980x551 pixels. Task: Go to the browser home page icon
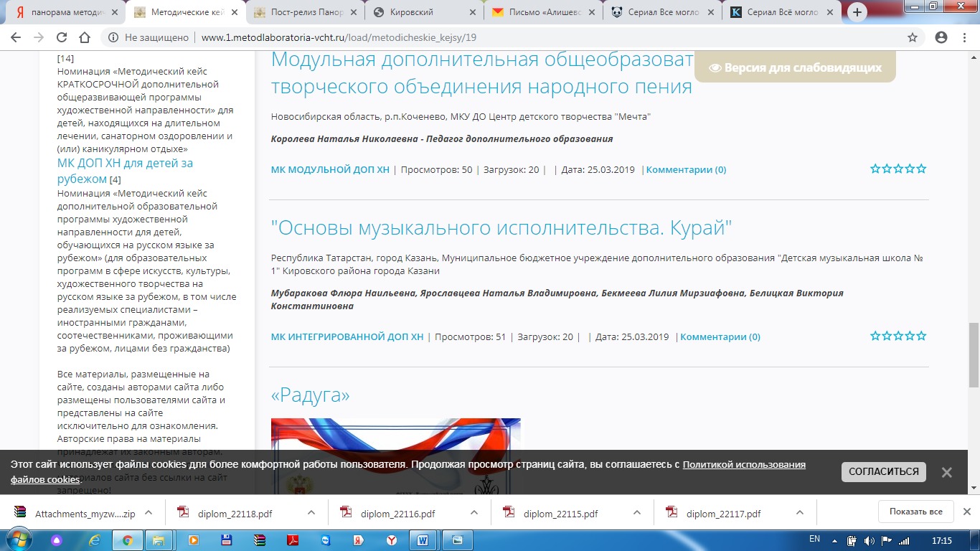point(85,38)
